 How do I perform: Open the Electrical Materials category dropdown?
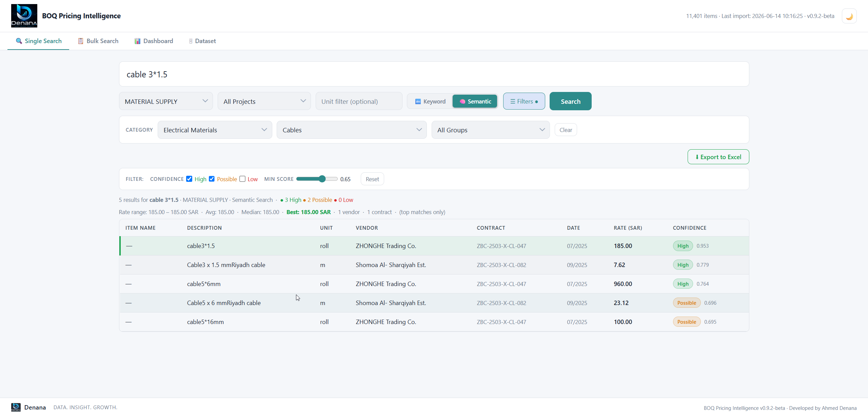(215, 130)
